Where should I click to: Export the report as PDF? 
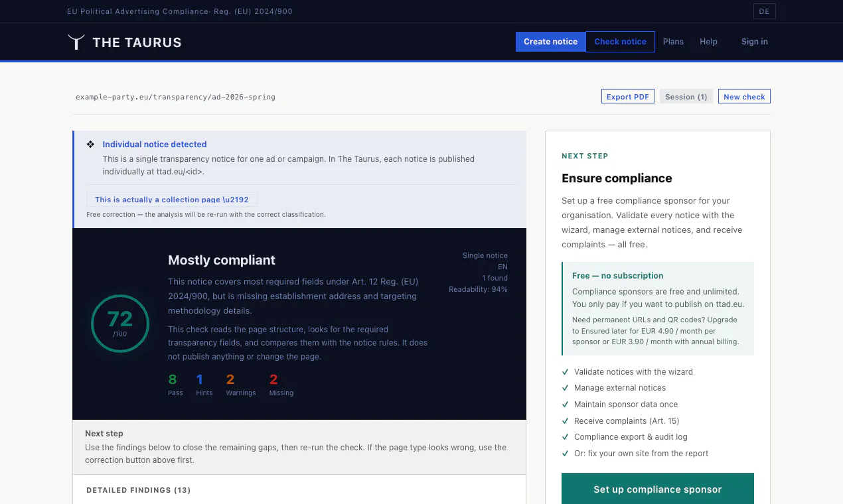click(628, 96)
